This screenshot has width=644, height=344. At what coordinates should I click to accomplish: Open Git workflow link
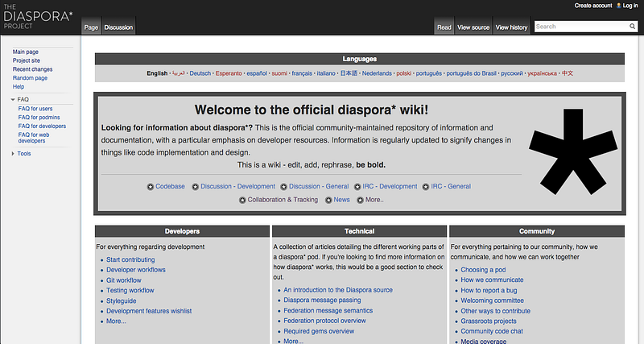coord(124,280)
